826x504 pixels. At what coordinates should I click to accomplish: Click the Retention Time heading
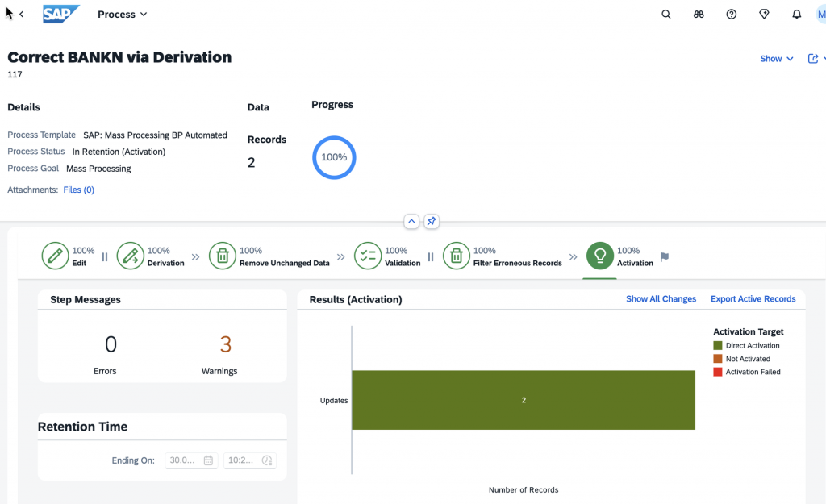83,427
